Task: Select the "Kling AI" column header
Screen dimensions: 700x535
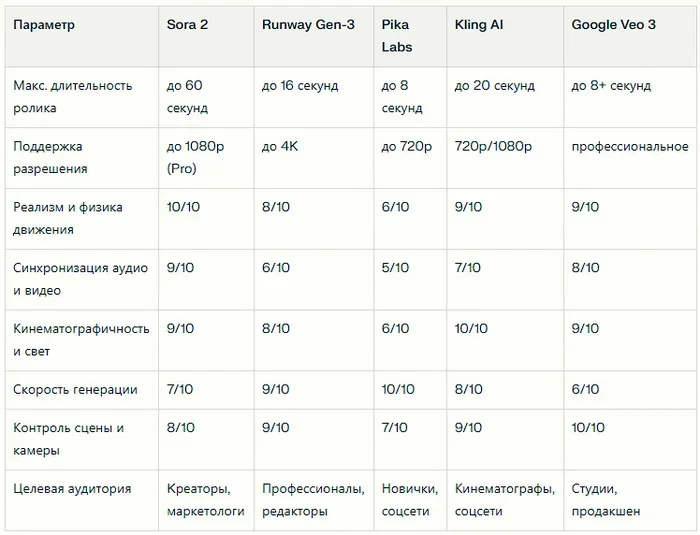Action: click(x=478, y=25)
